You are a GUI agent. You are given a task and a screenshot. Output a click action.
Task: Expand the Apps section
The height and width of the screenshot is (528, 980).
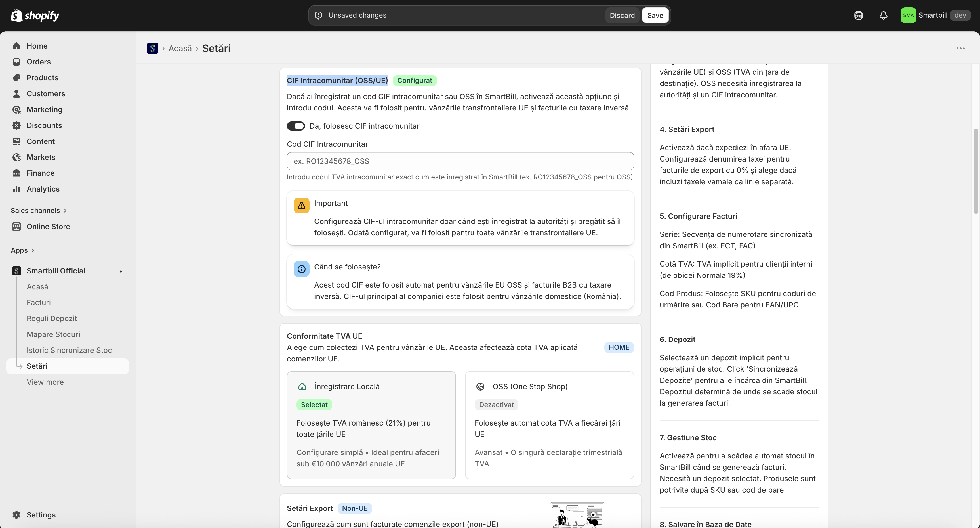pyautogui.click(x=22, y=250)
